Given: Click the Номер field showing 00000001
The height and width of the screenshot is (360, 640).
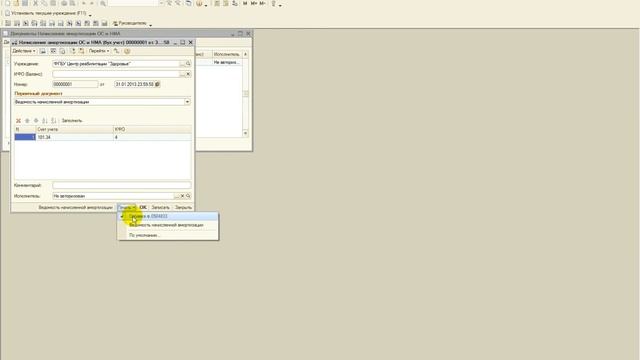Looking at the screenshot, I should coord(75,84).
